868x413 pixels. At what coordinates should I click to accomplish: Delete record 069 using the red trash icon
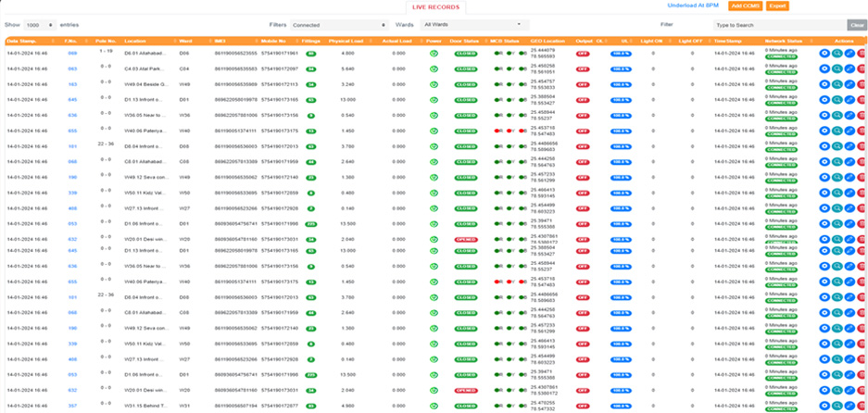click(862, 53)
